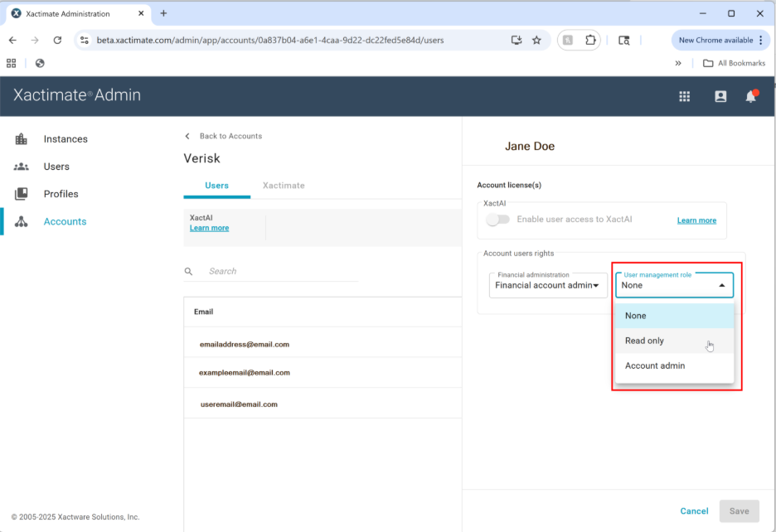Screen dimensions: 776x532
Task: Open Instances in the sidebar
Action: (65, 139)
